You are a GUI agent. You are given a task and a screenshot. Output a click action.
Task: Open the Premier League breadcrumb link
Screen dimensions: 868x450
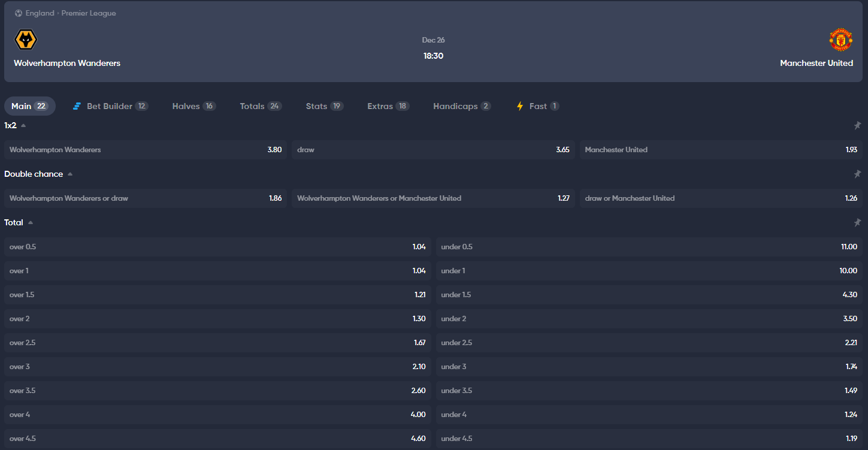[x=89, y=13]
